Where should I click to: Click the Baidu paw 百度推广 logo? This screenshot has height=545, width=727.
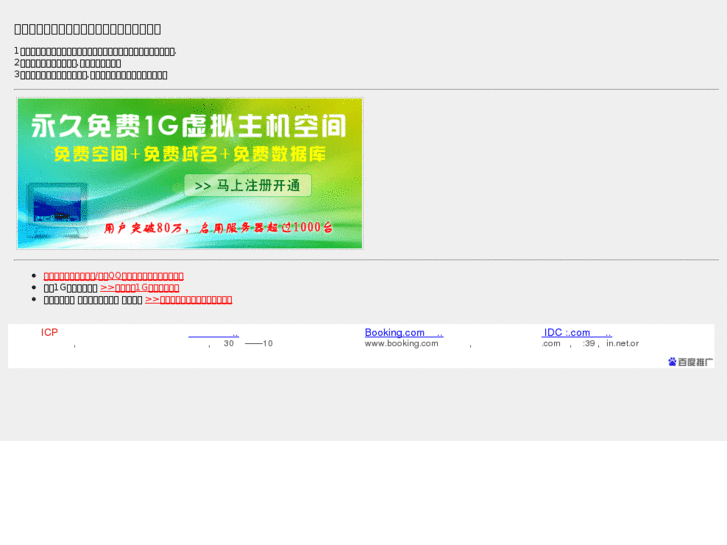(x=690, y=362)
